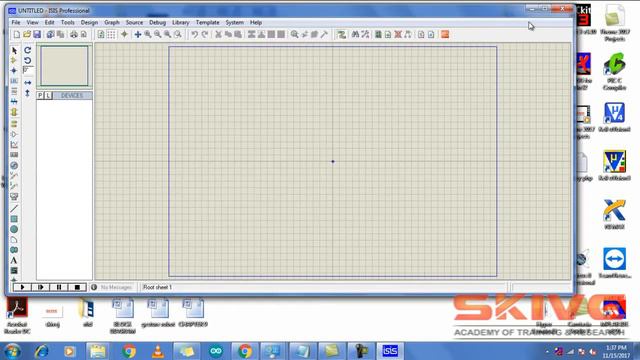Viewport: 640px width, 360px height.
Task: Select the 2D Graphics Circle tool
Action: pyautogui.click(x=14, y=229)
